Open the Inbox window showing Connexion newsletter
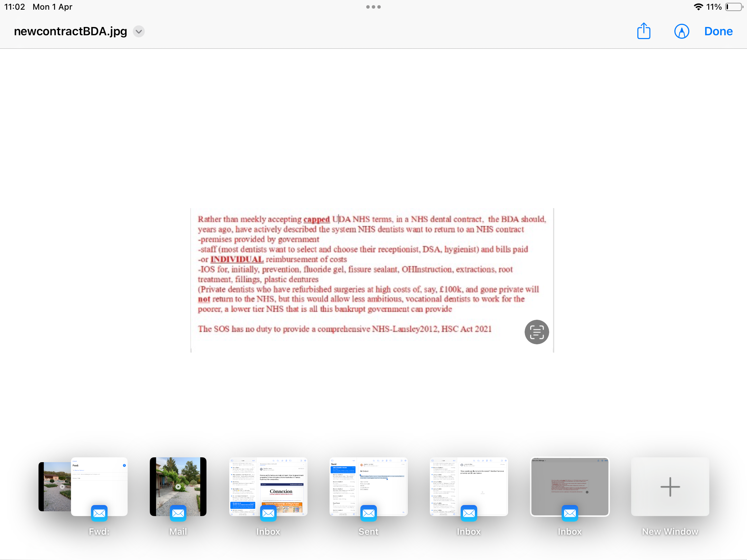Viewport: 747px width, 560px height. point(268,486)
